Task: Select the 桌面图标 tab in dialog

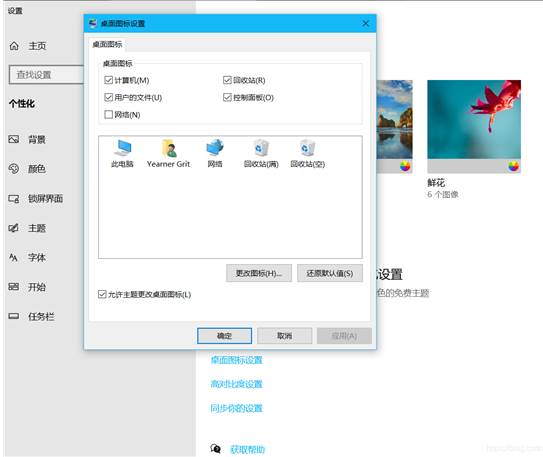Action: coord(107,44)
